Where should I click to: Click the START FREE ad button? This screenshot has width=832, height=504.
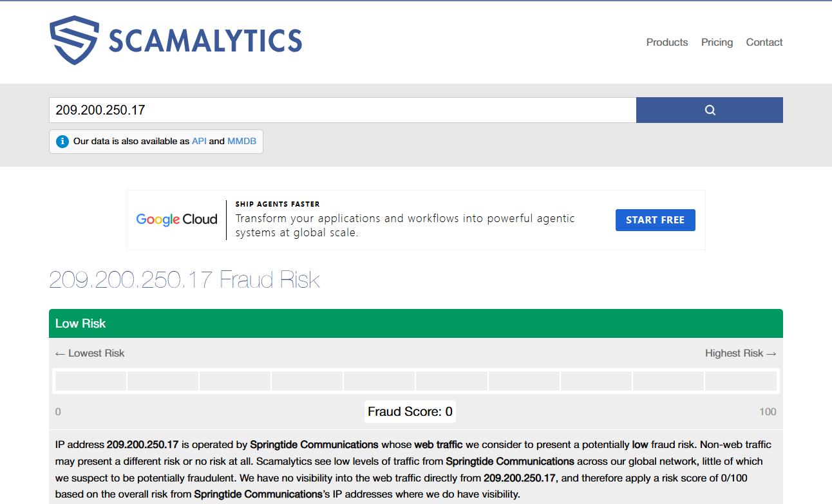655,220
